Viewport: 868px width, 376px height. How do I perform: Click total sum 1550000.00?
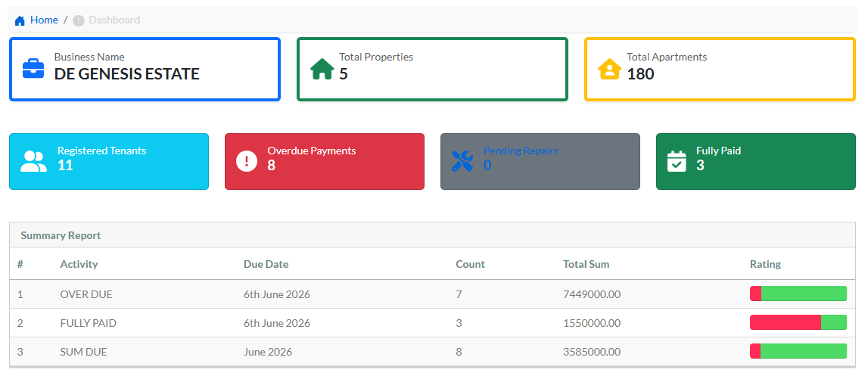[x=592, y=323]
